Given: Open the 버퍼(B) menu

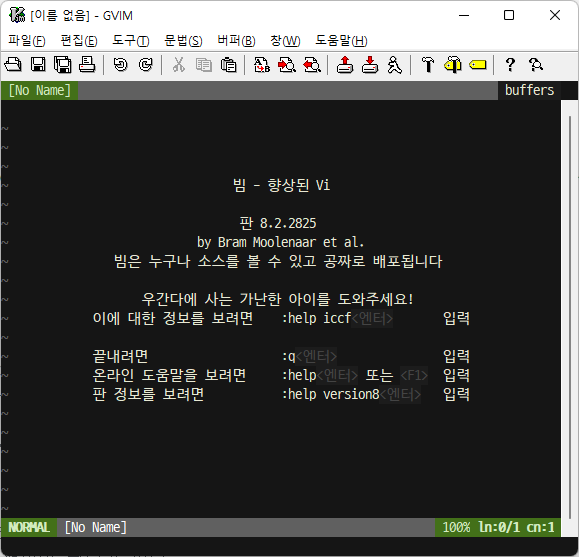Looking at the screenshot, I should click(x=236, y=40).
